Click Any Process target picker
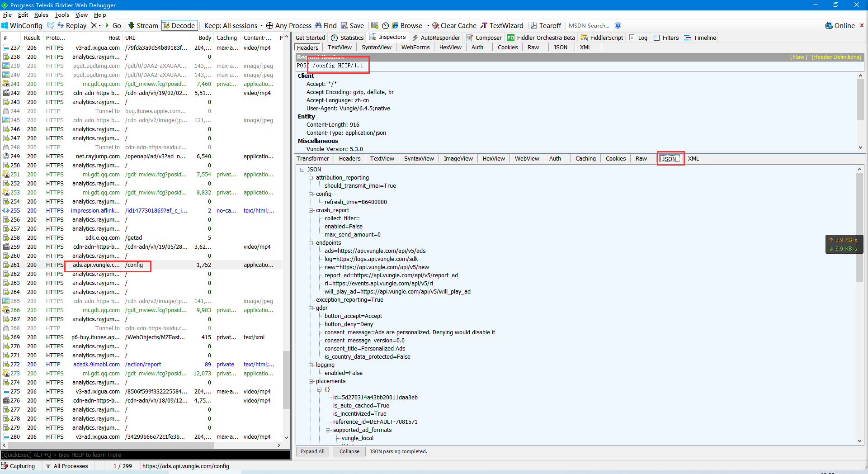Viewport: 868px width, 474px height. [289, 26]
